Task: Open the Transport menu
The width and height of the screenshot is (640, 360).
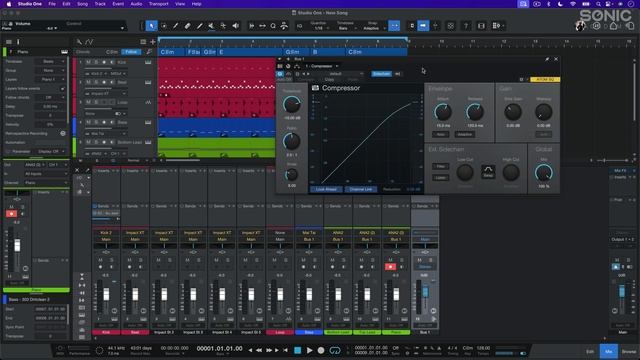Action: (158, 4)
